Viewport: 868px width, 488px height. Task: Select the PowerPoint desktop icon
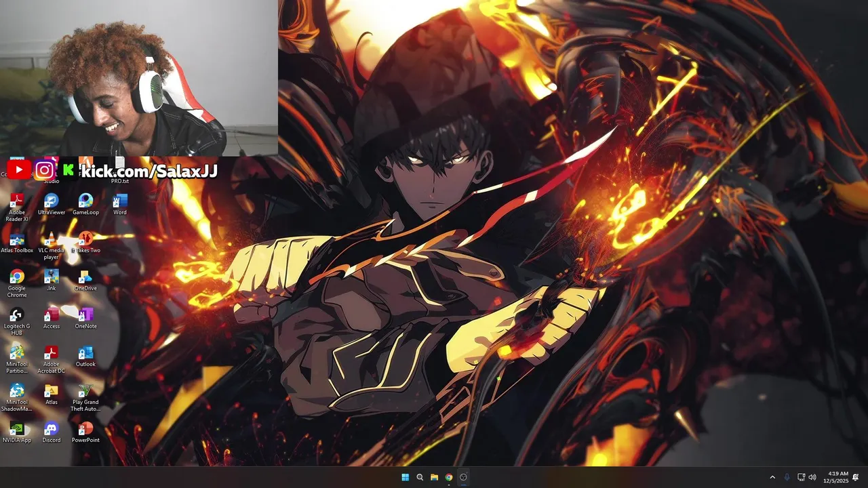pyautogui.click(x=85, y=432)
